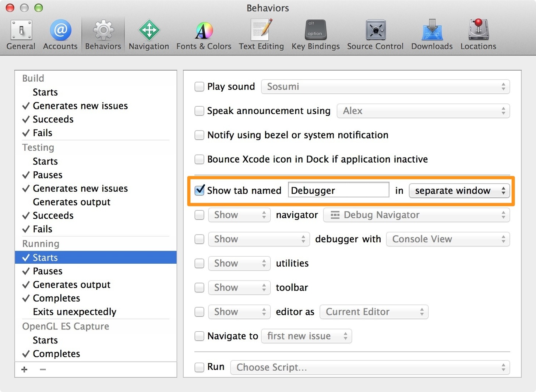
Task: Enable the Navigate to checkbox
Action: pyautogui.click(x=199, y=336)
